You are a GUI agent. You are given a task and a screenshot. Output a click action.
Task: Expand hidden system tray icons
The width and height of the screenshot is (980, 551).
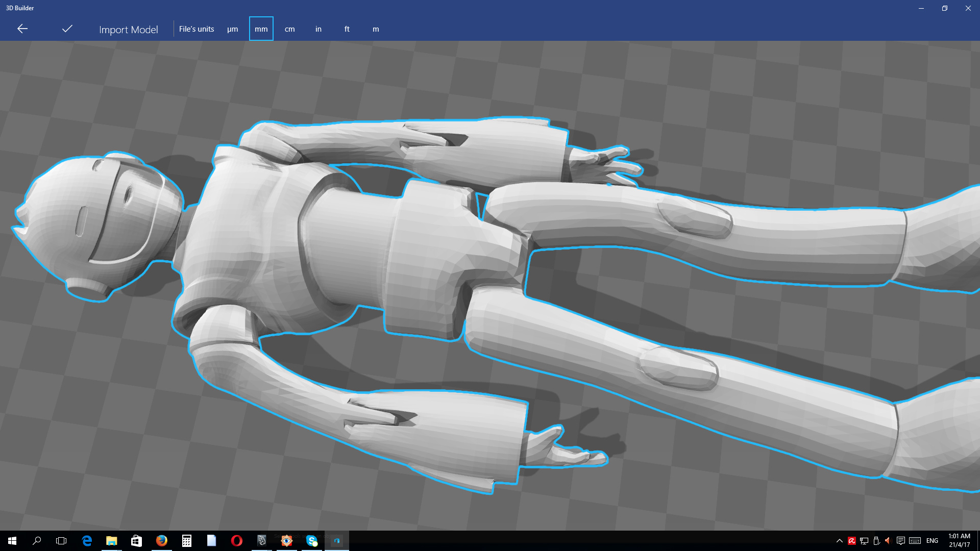(x=839, y=541)
